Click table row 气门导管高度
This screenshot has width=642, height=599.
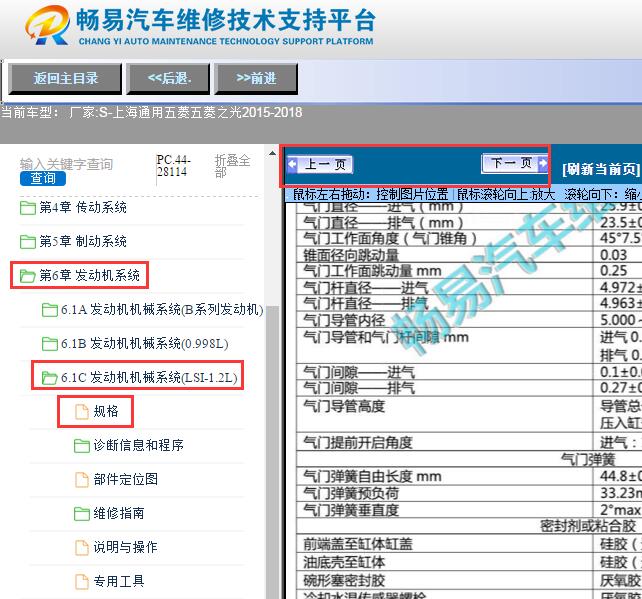[x=469, y=414]
